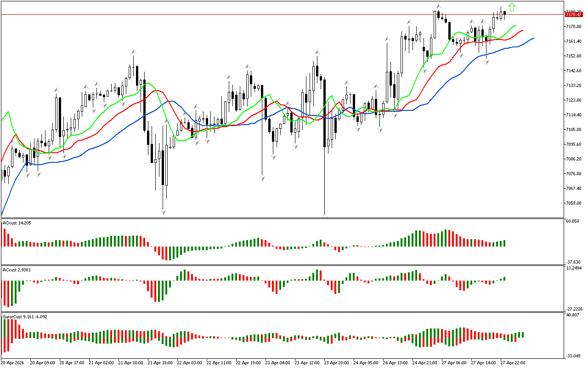Click the green up arrow signal icon
588x368 pixels.
pos(512,7)
